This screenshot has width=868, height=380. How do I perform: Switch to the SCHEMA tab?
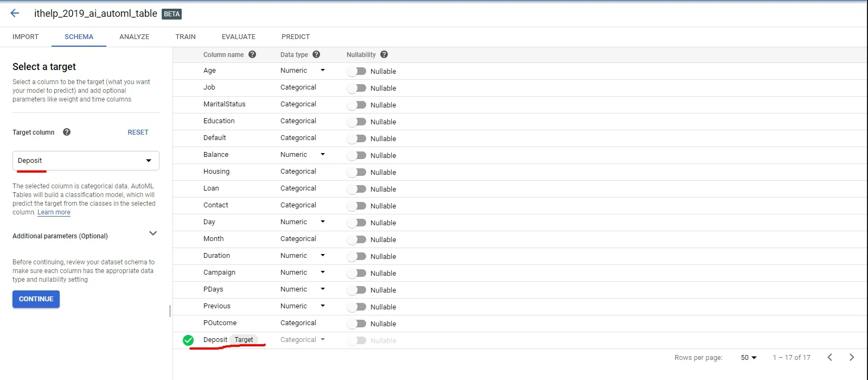[79, 37]
